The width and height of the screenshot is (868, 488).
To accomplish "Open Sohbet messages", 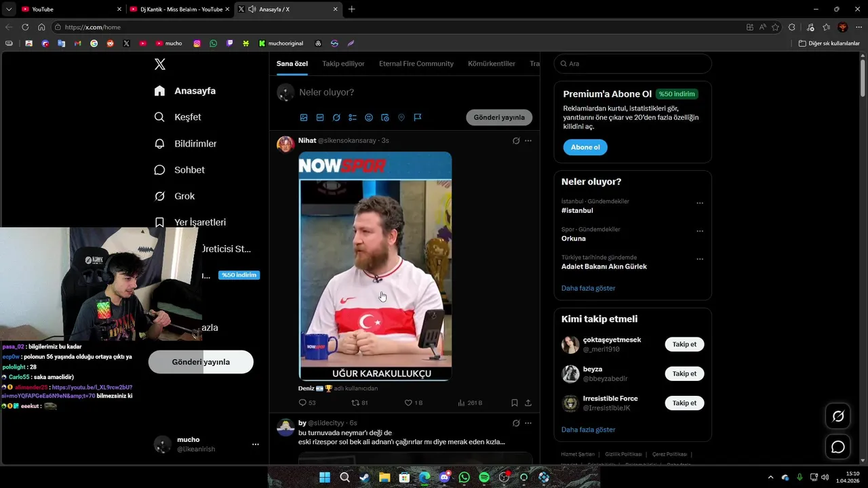I will coord(180,170).
